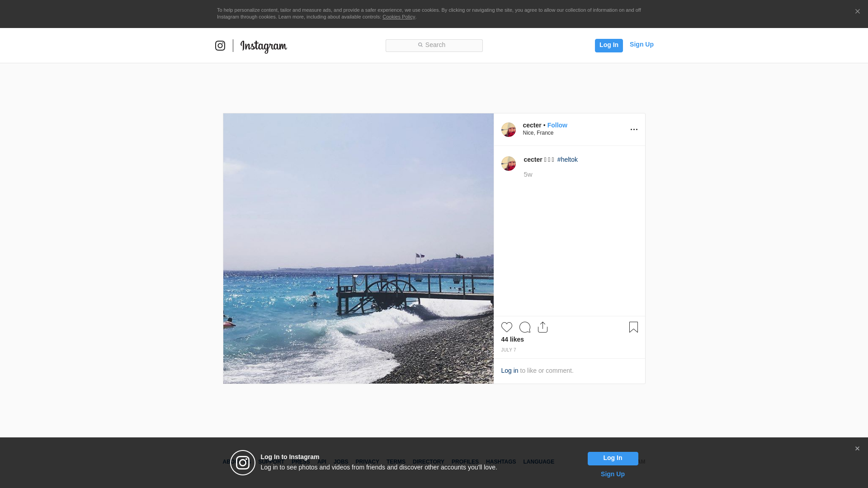Open the Cookies Policy link
The height and width of the screenshot is (488, 868).
pos(399,17)
